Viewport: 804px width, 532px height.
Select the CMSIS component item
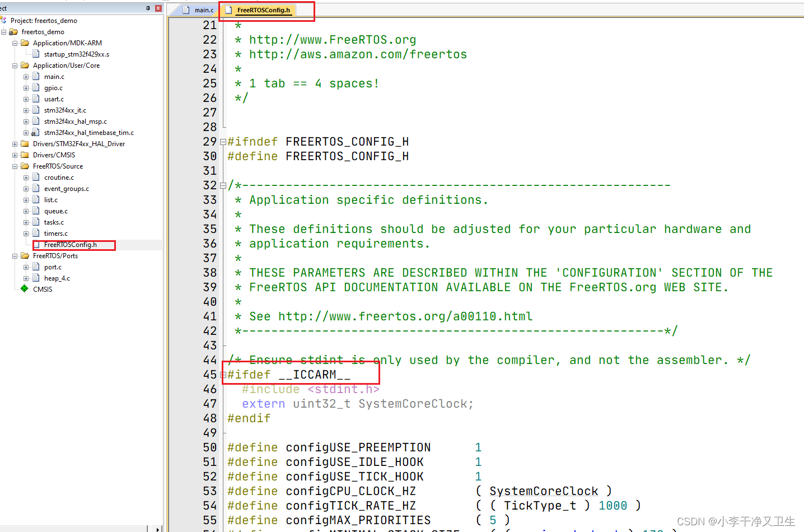43,290
